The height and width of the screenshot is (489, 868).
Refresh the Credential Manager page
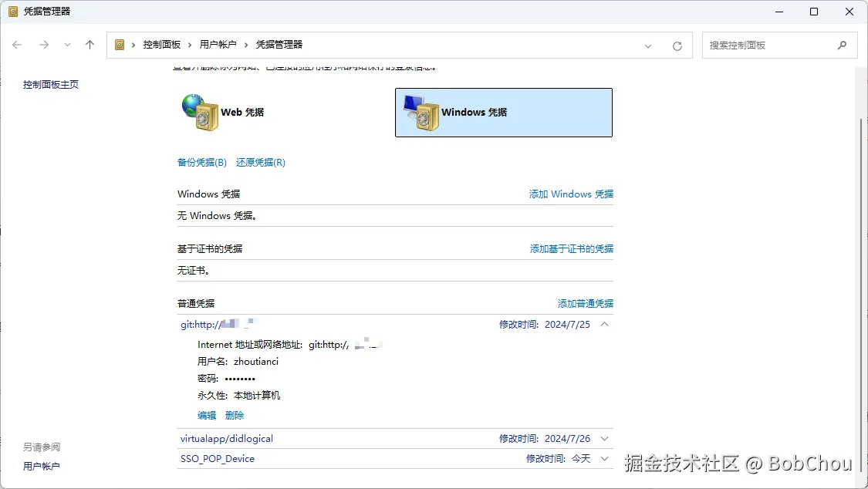point(677,46)
